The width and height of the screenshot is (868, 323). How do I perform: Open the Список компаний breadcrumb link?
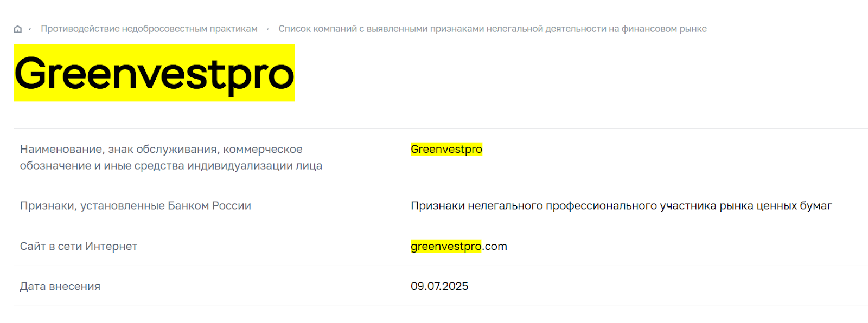click(x=493, y=29)
